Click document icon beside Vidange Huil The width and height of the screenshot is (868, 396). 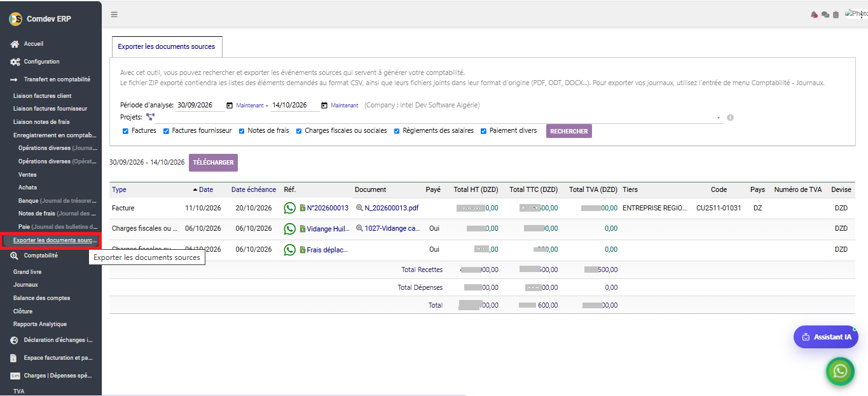(303, 229)
